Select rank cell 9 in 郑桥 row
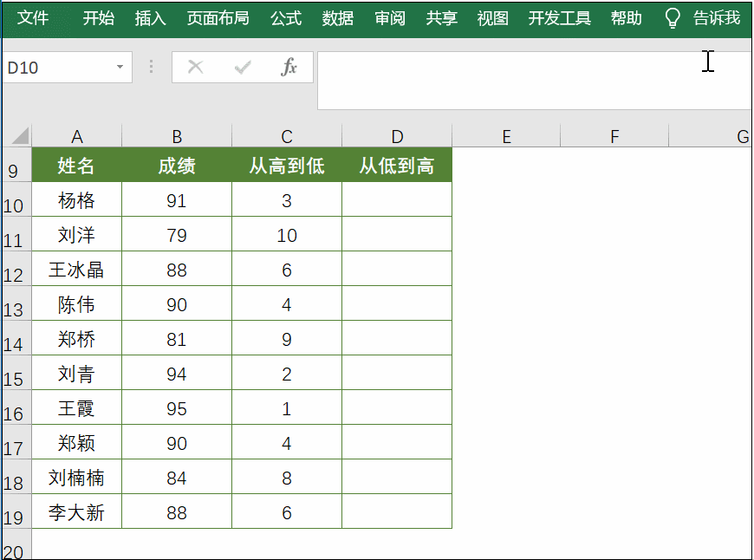Screen dimensions: 754x560 (287, 338)
